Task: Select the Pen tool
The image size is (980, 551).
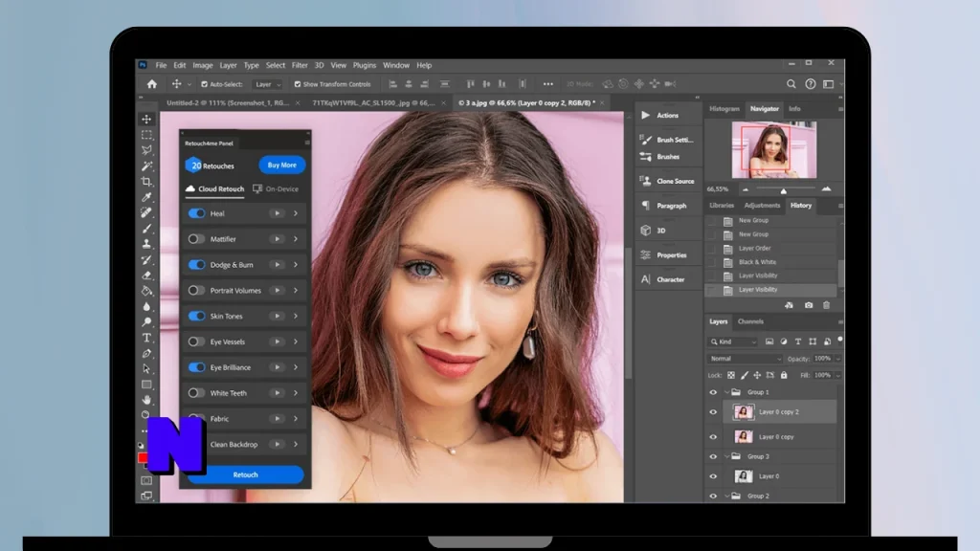Action: point(146,353)
